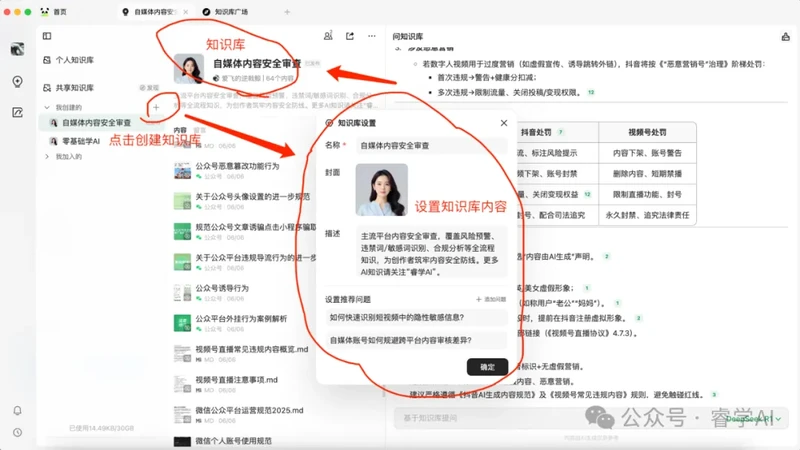Edit question 自媒体账号如何规避跨平台内容审核差异
The image size is (800, 450).
click(416, 340)
